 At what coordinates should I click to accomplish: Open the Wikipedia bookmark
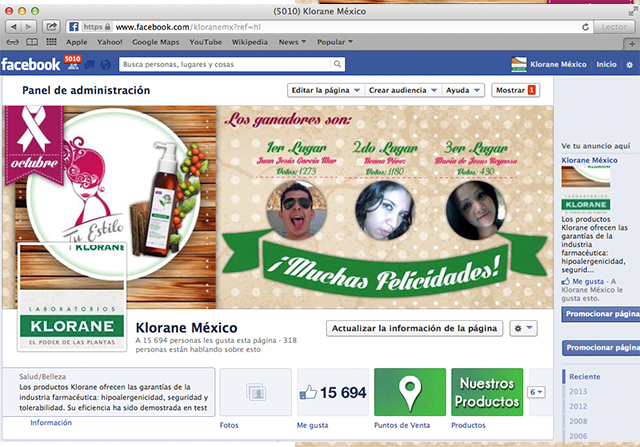click(x=249, y=42)
